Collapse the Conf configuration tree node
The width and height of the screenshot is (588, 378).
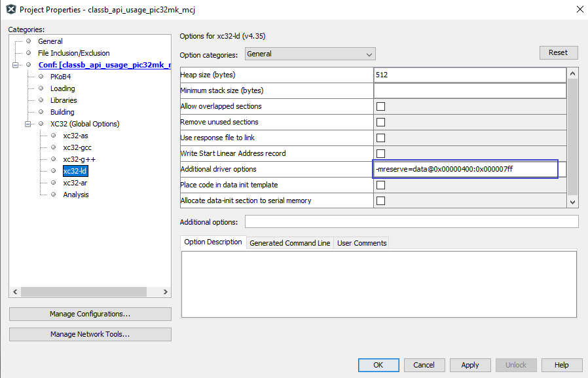tap(15, 65)
